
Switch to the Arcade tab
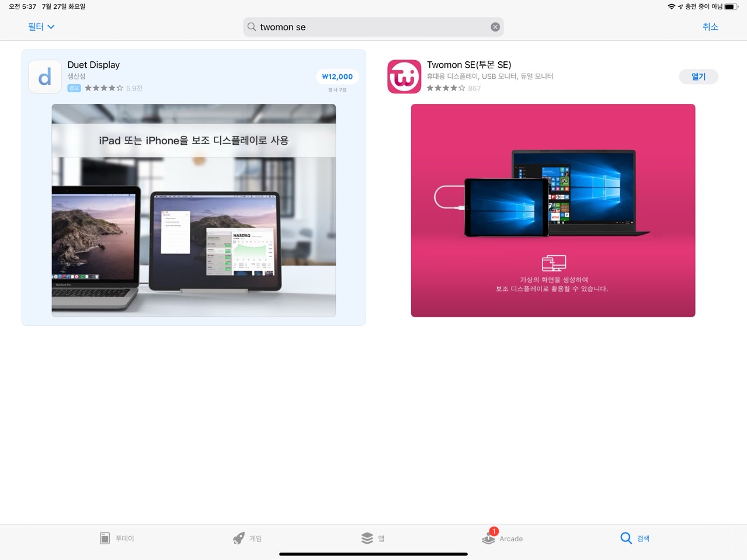click(502, 538)
